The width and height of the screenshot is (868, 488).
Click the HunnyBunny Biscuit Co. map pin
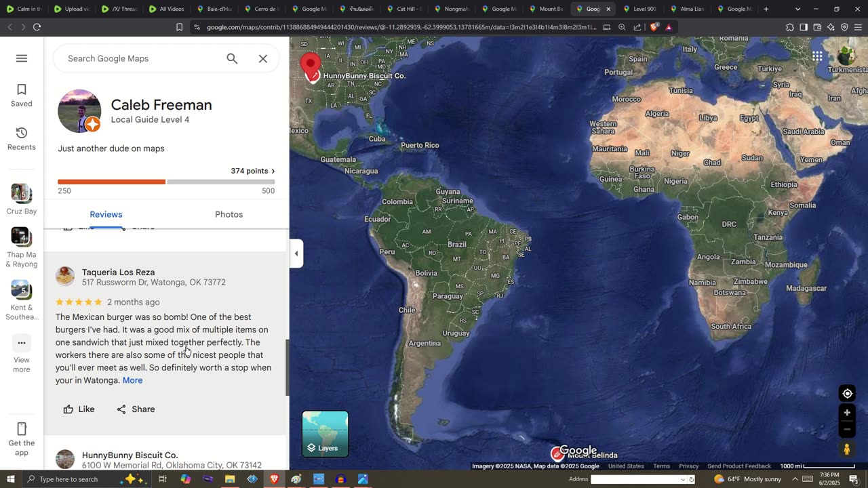311,66
